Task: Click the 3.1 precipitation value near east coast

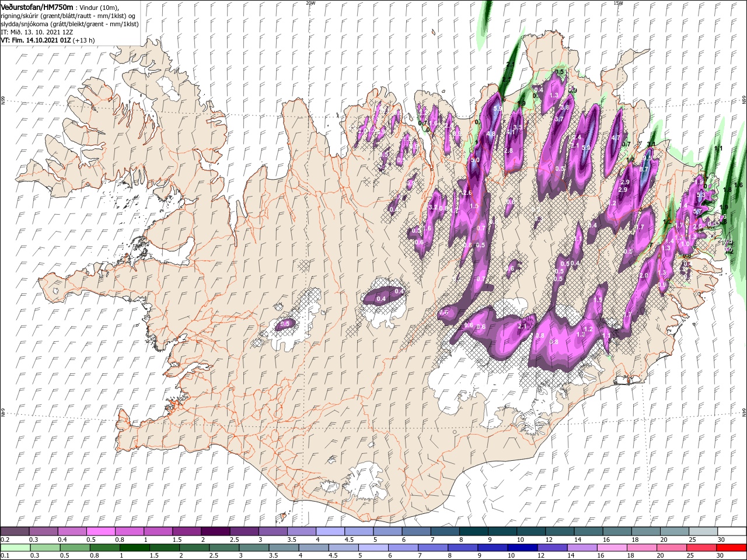Action: (652, 144)
